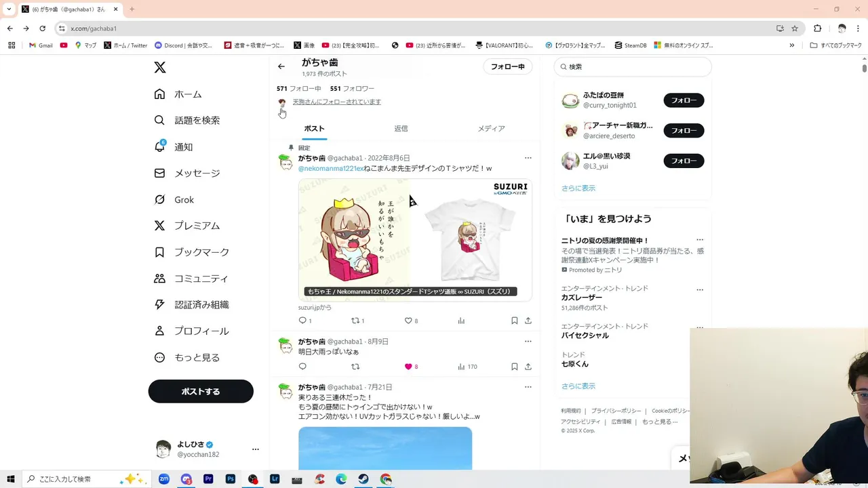This screenshot has width=868, height=488.
Task: Switch to the メディア tab
Action: tap(491, 129)
